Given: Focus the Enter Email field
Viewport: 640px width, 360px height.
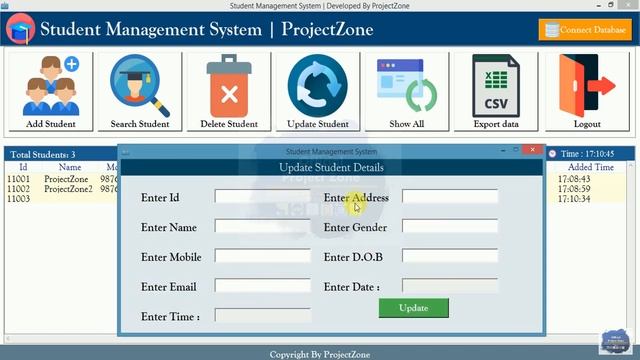Looking at the screenshot, I should 262,286.
